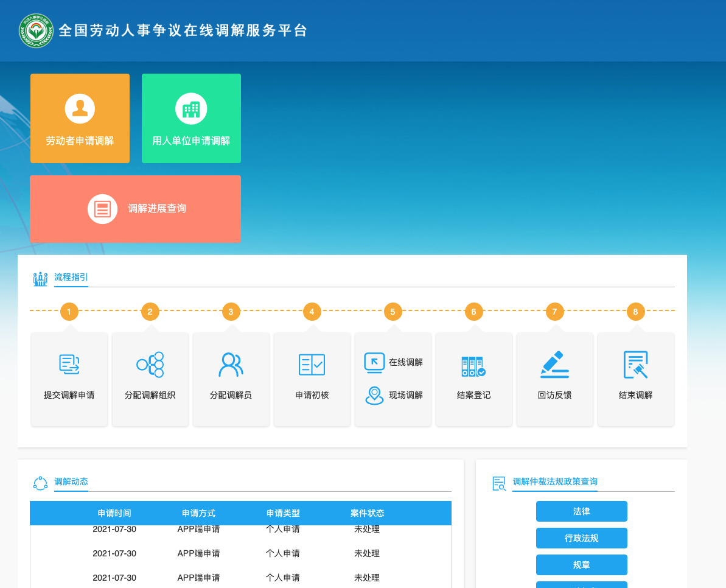Click the 全国劳动人事争议在线调解服务平台 title
The height and width of the screenshot is (588, 726).
point(183,30)
